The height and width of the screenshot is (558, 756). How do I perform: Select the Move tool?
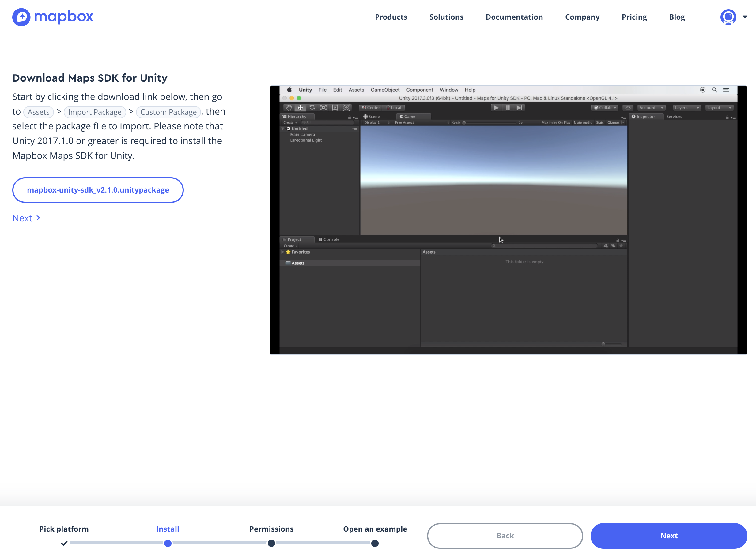tap(301, 108)
